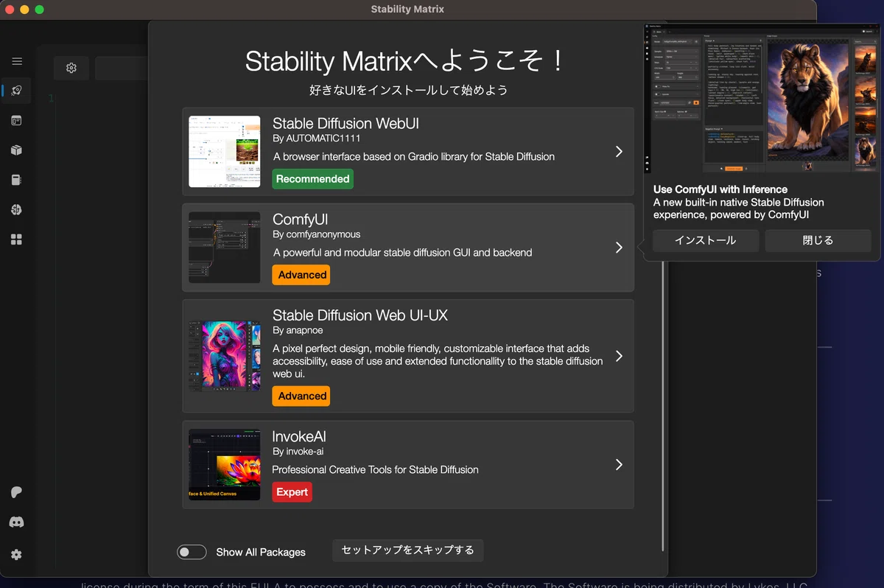The image size is (884, 588).
Task: Click the 閉じる button in tip popup
Action: tap(818, 240)
